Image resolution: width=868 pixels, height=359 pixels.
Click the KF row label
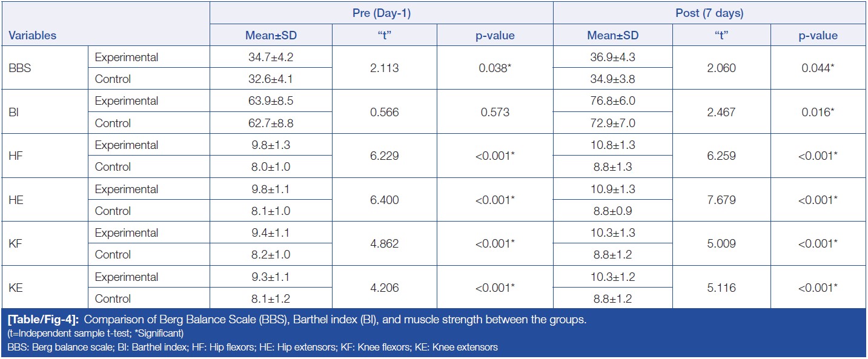(16, 244)
